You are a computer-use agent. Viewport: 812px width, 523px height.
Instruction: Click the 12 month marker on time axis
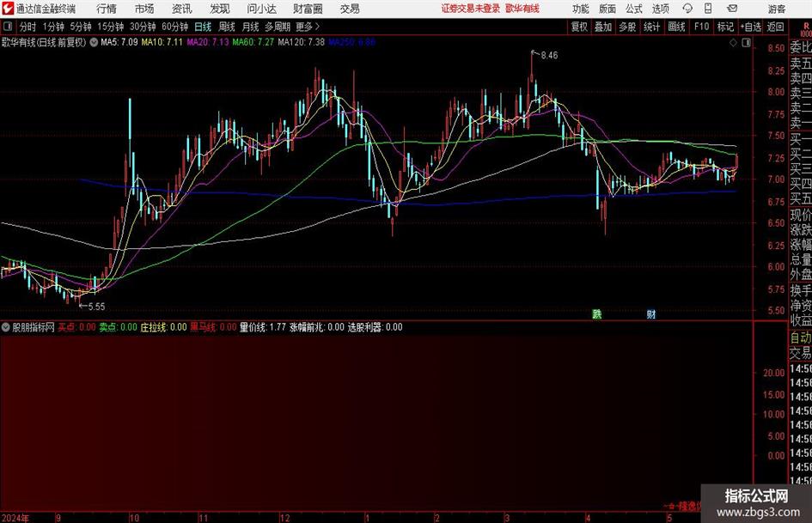(x=284, y=518)
